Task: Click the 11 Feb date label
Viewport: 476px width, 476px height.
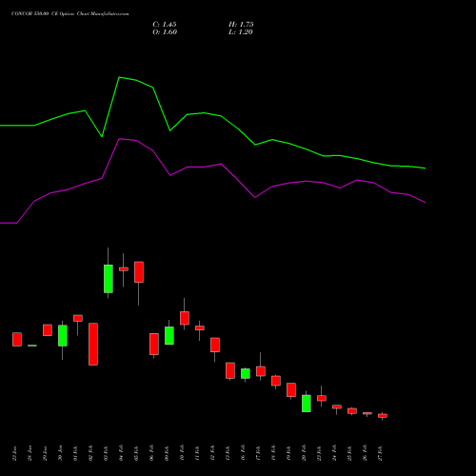Action: click(197, 453)
